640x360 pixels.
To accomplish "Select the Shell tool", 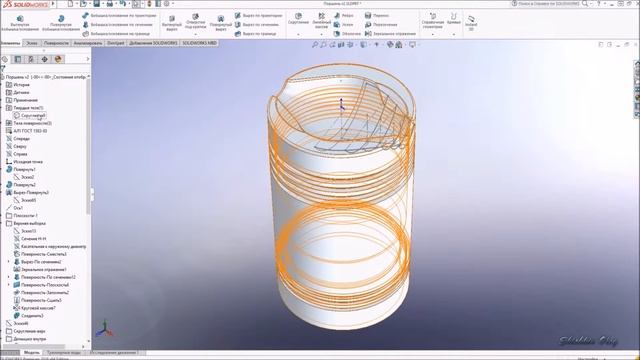I will (x=347, y=34).
